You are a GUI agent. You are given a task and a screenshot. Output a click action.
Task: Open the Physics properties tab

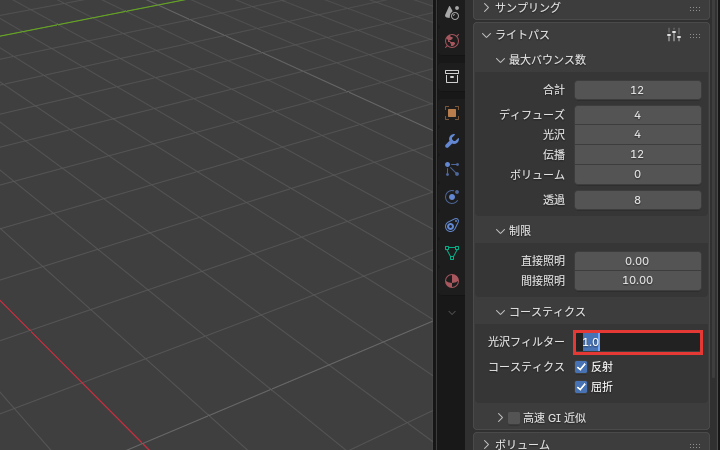452,197
